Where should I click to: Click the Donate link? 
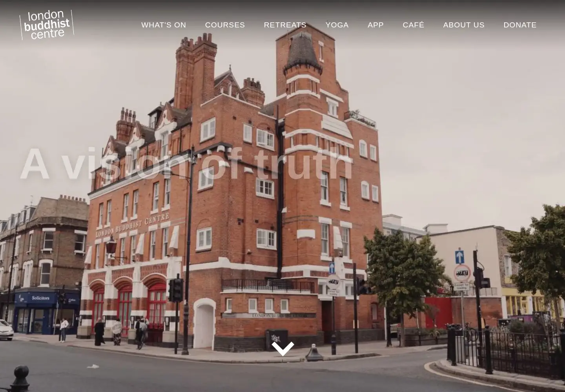coord(520,25)
